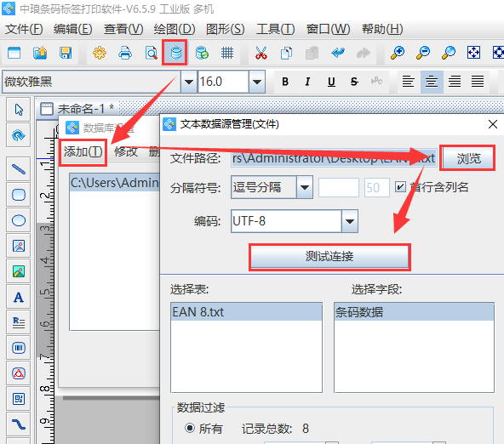The image size is (504, 444).
Task: Select the pointer arrow tool
Action: click(x=19, y=110)
